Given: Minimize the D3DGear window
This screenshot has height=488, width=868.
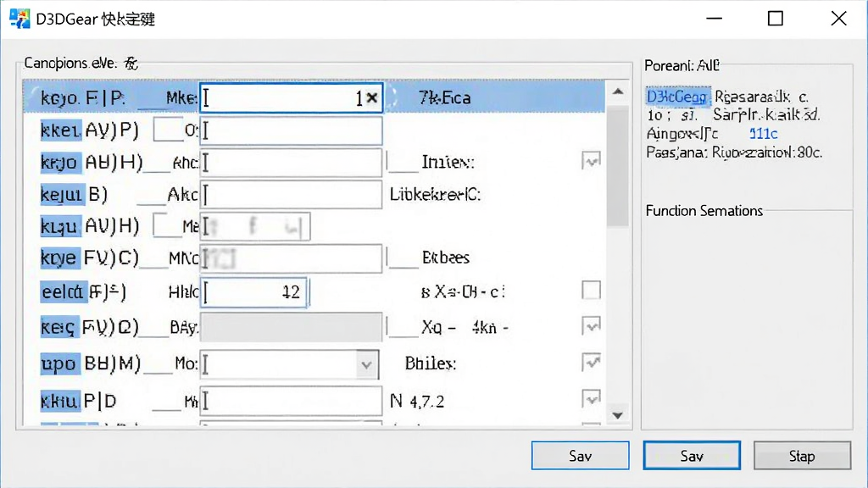Looking at the screenshot, I should coord(714,19).
